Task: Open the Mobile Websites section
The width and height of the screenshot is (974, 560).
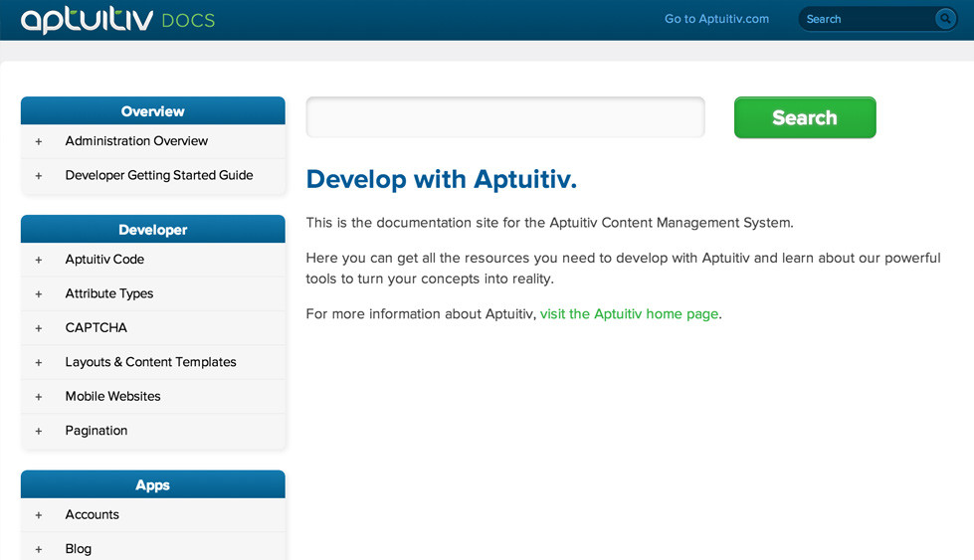Action: (112, 396)
